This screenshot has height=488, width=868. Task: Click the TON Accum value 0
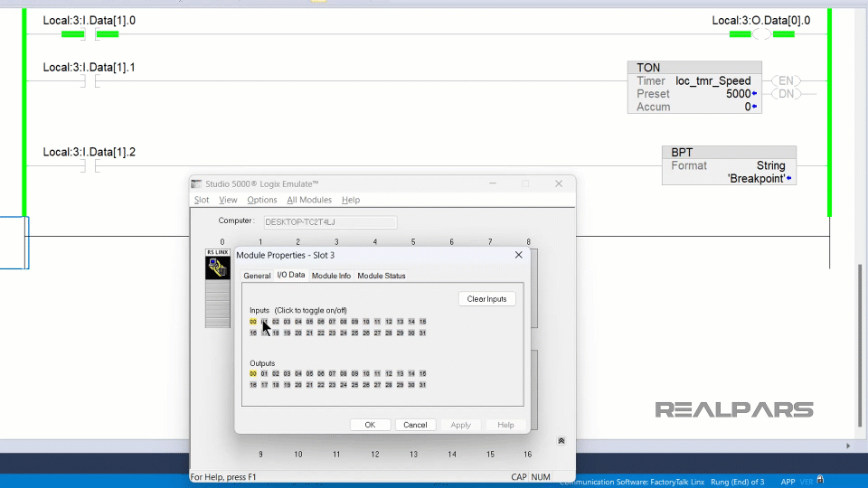(748, 107)
